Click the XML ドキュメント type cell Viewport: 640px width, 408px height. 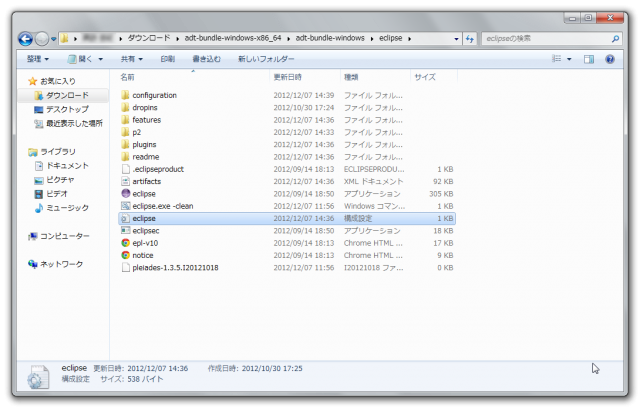(373, 182)
